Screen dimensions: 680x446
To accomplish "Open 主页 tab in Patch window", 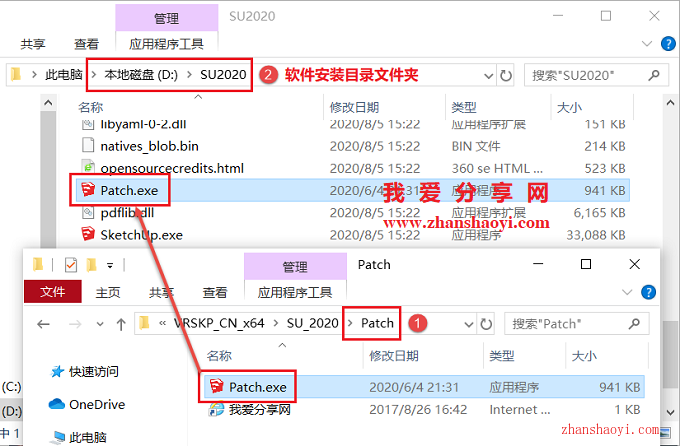I will [108, 292].
